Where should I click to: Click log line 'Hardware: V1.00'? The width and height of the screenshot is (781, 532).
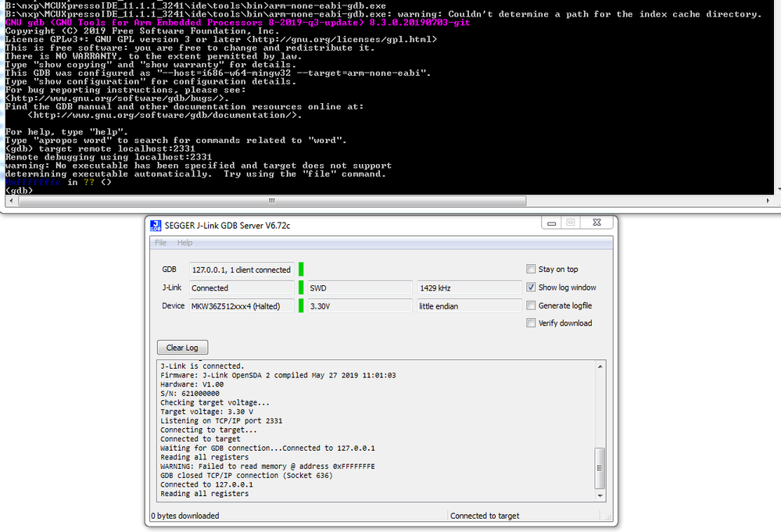[x=192, y=384]
